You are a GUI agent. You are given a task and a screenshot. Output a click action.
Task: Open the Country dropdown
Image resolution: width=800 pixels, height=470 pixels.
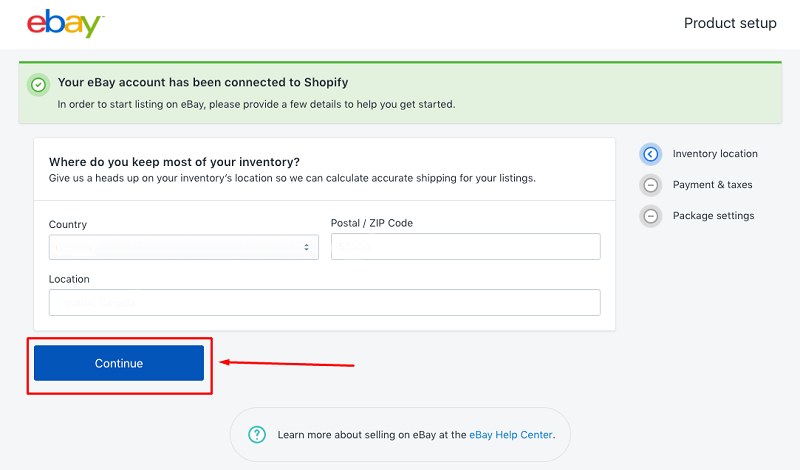pyautogui.click(x=183, y=247)
